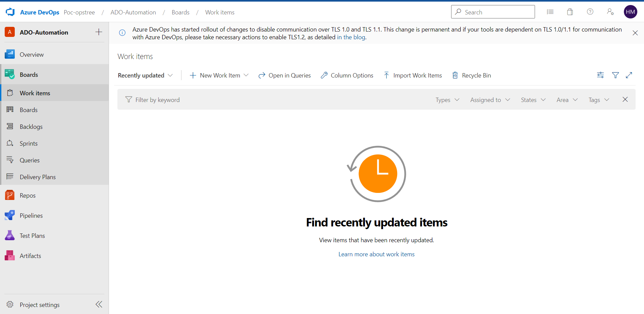644x314 pixels.
Task: Close the filter bar with the X
Action: pos(625,99)
